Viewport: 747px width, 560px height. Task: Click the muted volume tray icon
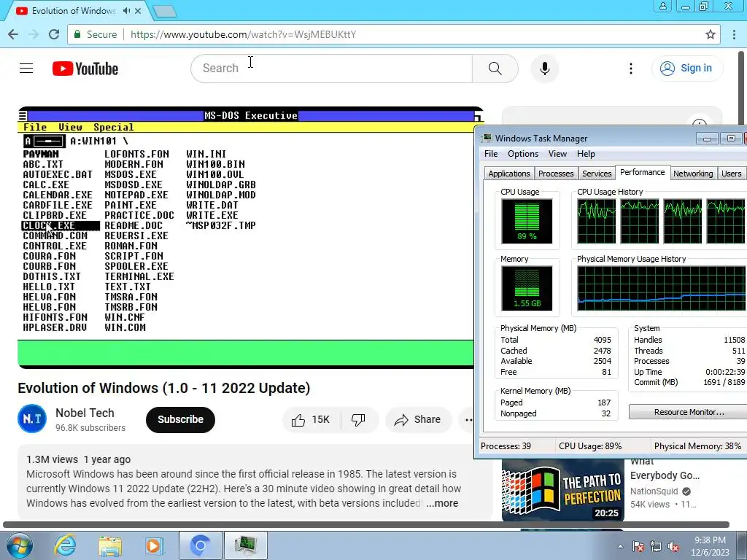coord(673,546)
